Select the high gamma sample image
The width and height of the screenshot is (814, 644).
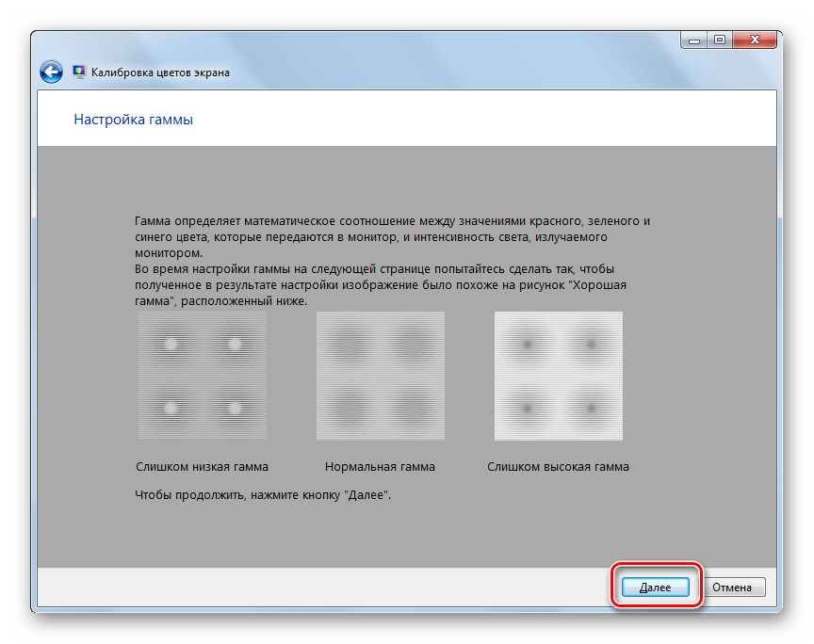[559, 376]
